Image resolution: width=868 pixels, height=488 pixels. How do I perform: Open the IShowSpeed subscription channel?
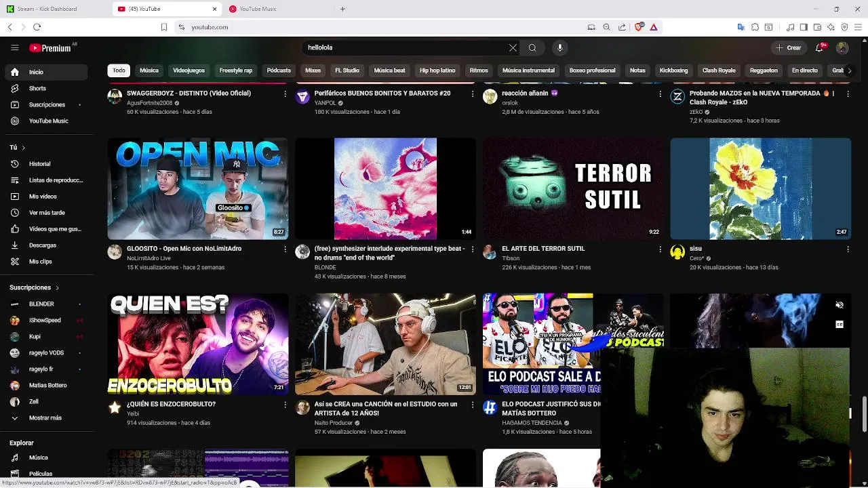tap(46, 320)
